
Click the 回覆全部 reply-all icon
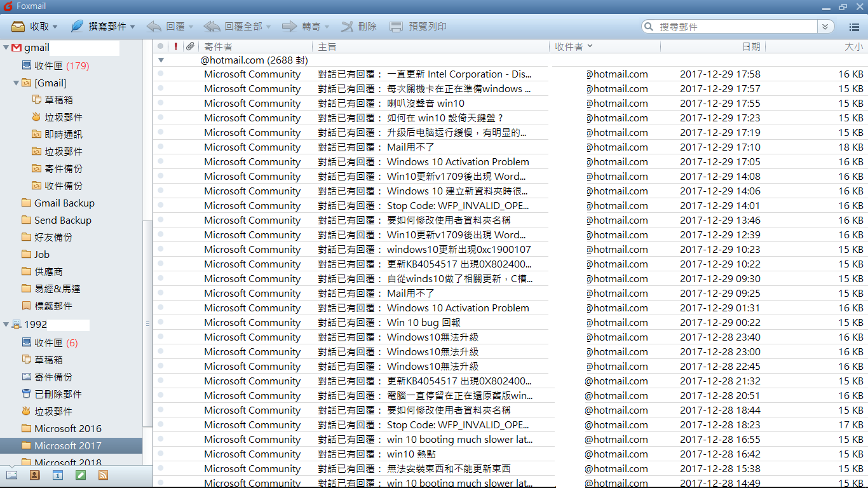tap(212, 27)
